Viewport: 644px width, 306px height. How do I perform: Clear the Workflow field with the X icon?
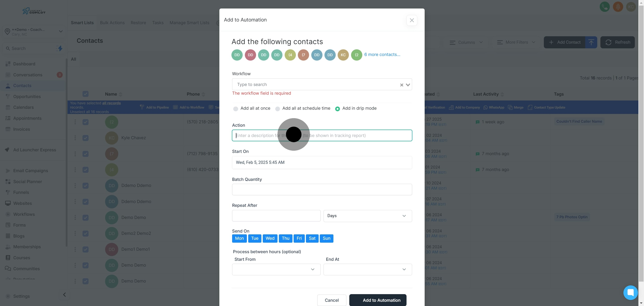402,85
